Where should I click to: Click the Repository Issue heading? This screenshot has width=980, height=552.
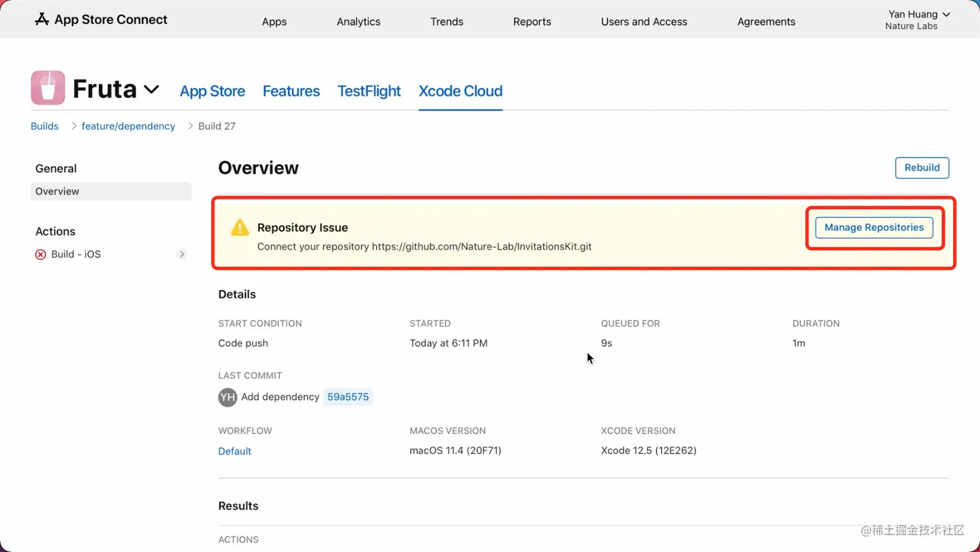[303, 228]
